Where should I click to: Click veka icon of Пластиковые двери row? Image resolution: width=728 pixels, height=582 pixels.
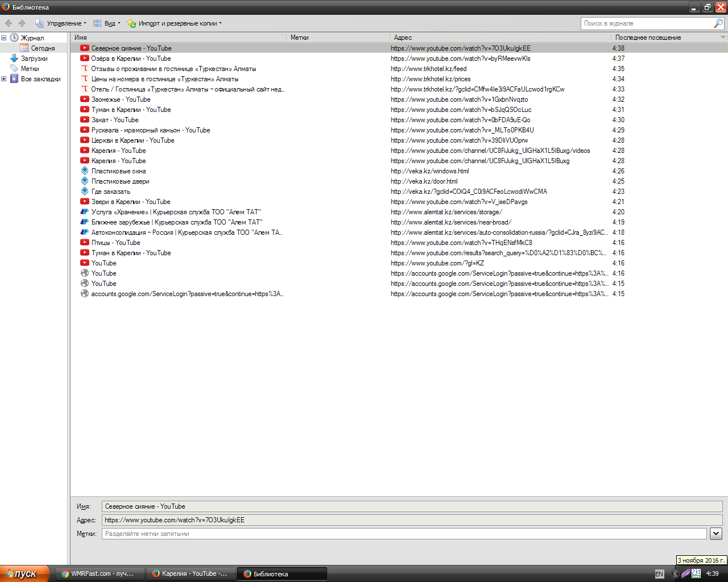coord(85,181)
